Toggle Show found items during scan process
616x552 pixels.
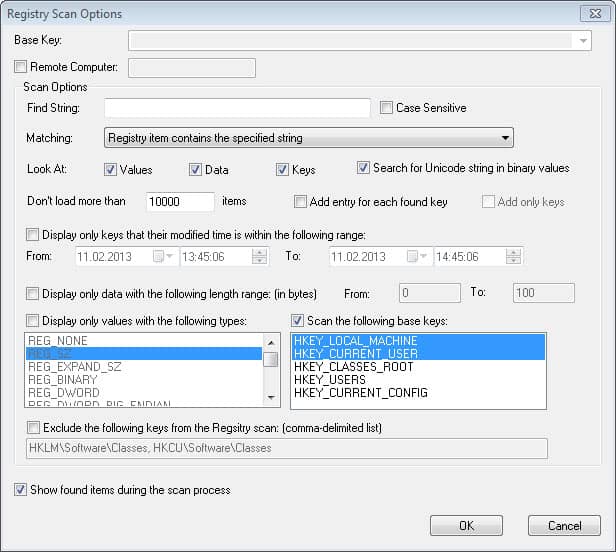click(x=20, y=490)
